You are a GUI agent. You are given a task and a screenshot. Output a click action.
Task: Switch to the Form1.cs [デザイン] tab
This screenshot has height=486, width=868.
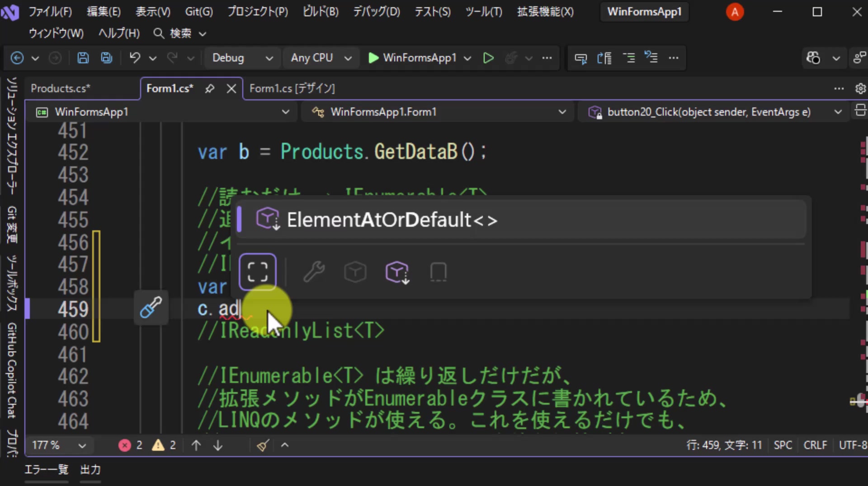pos(292,89)
